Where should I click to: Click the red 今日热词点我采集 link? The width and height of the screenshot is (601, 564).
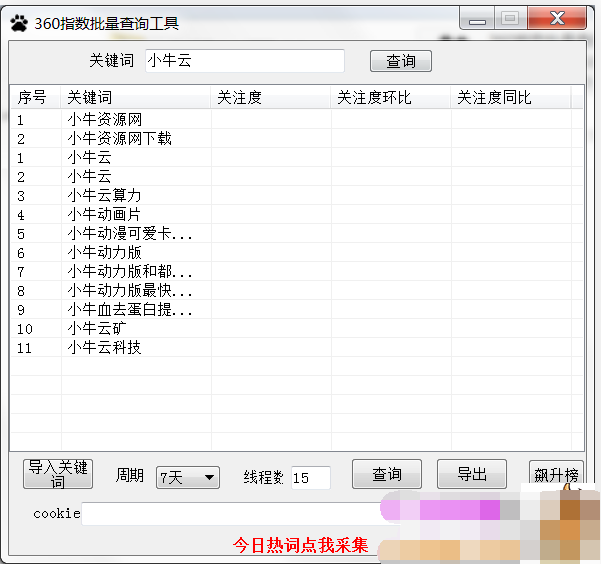coord(300,545)
